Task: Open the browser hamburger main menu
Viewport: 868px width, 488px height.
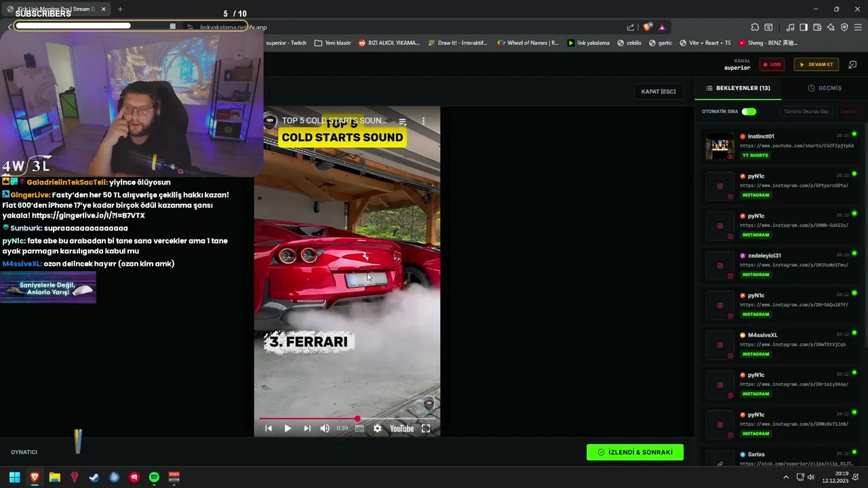Action: click(x=859, y=27)
